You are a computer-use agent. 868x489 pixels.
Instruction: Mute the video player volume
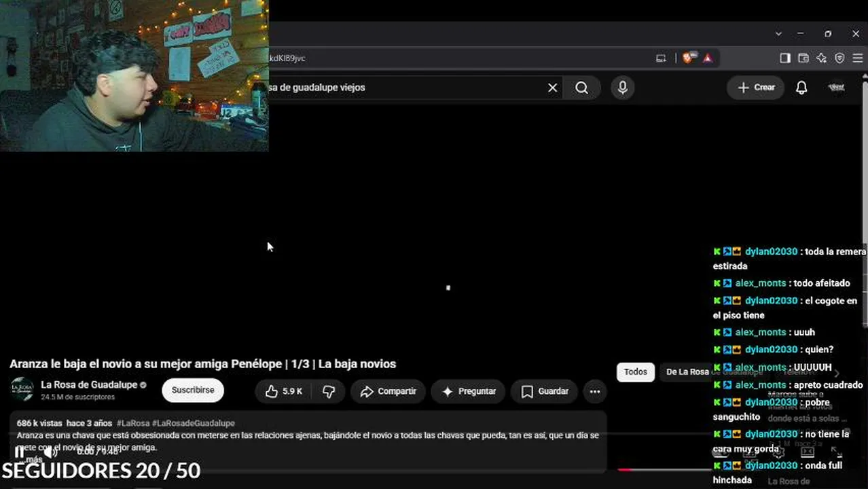pos(50,452)
